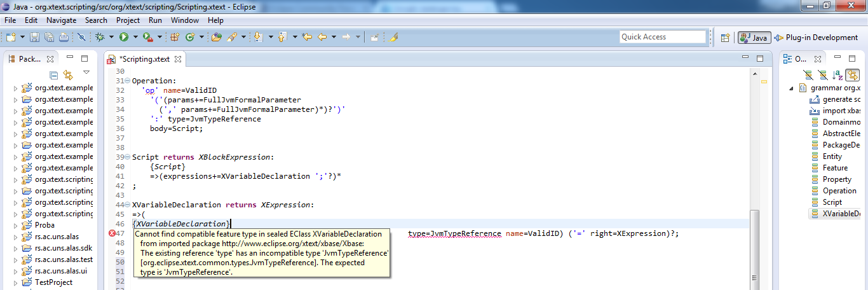The image size is (868, 290).
Task: Open the New wizard dropdown arrow
Action: tap(22, 38)
